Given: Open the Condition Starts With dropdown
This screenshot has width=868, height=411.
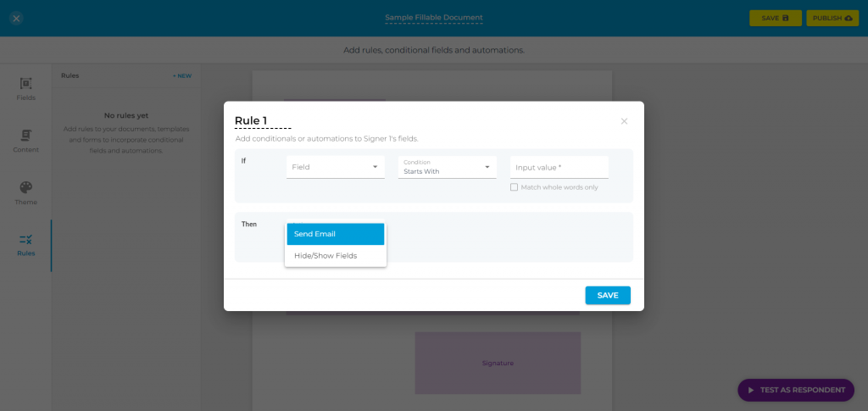Looking at the screenshot, I should pos(448,167).
